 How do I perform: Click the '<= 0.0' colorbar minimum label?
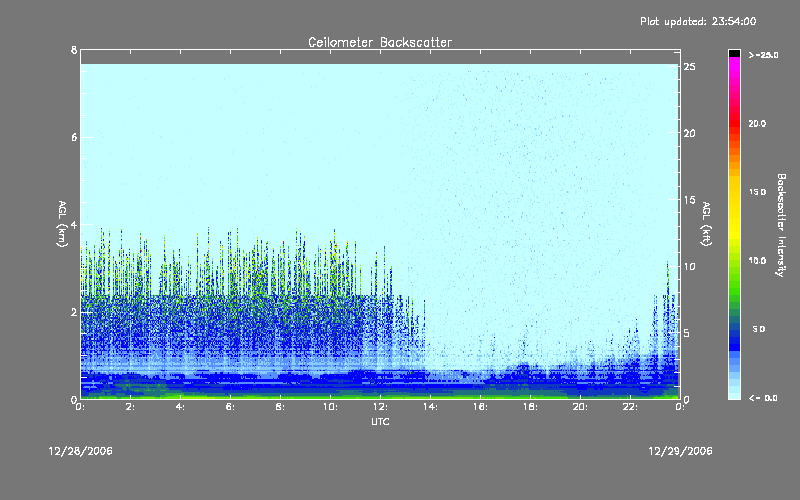pos(763,398)
